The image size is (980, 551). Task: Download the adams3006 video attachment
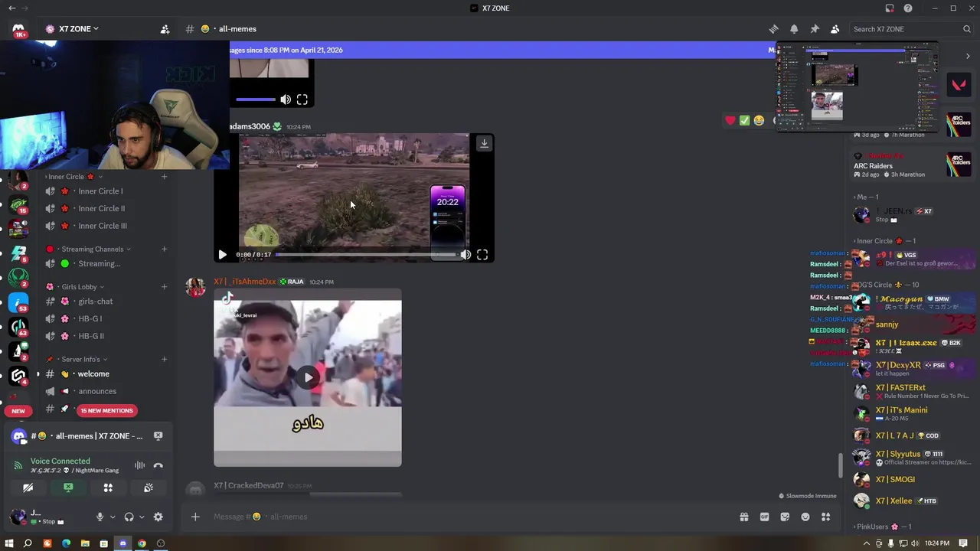(484, 143)
